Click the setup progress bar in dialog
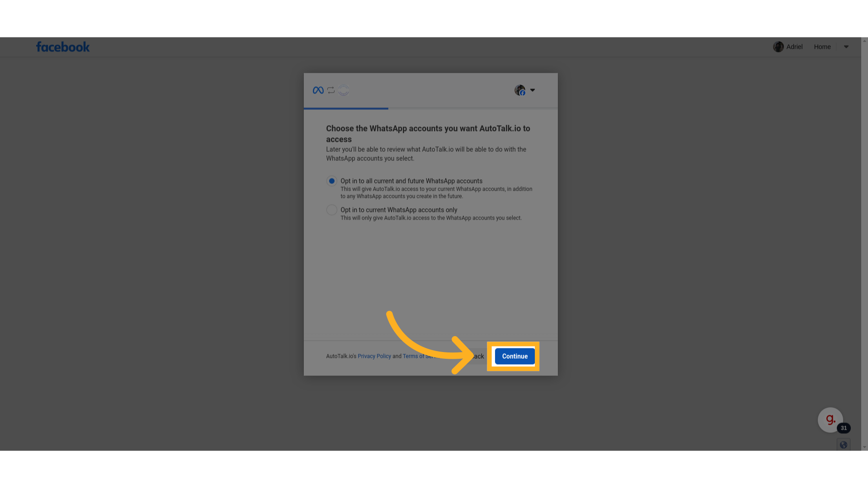 pyautogui.click(x=431, y=108)
